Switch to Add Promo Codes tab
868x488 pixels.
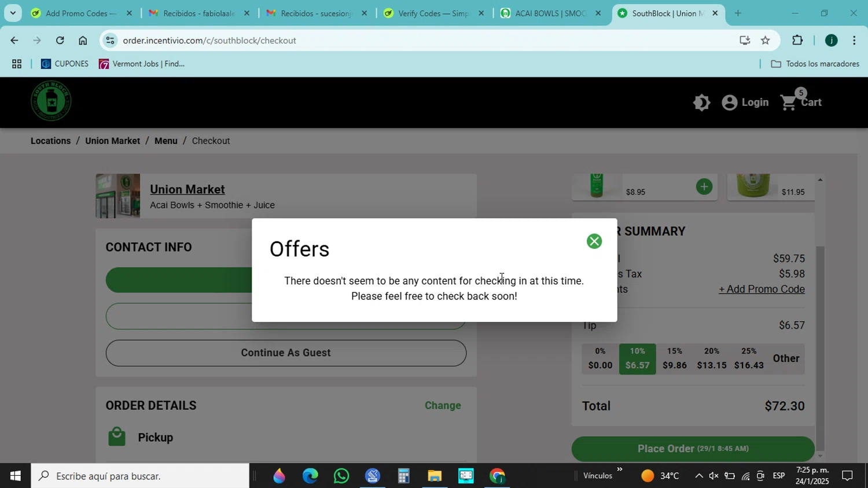point(80,13)
